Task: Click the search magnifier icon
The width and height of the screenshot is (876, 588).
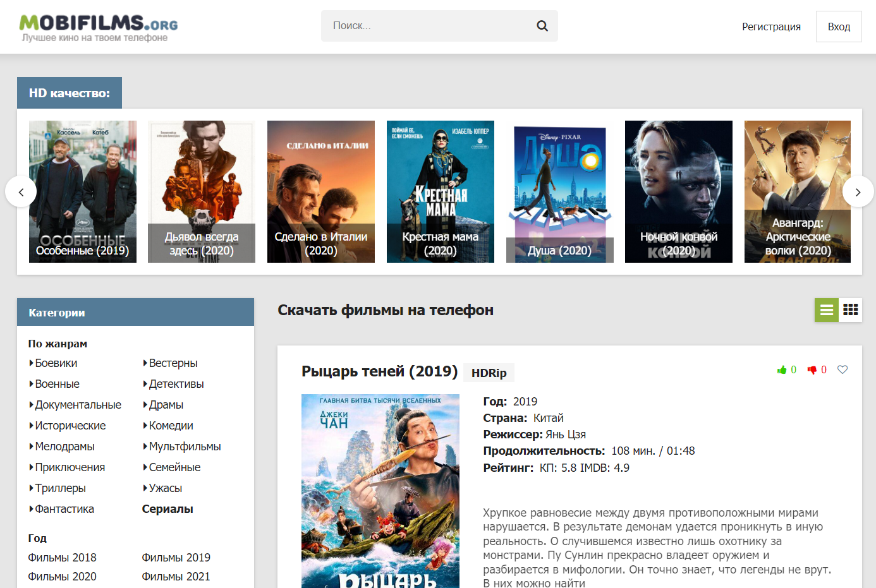Action: [542, 26]
